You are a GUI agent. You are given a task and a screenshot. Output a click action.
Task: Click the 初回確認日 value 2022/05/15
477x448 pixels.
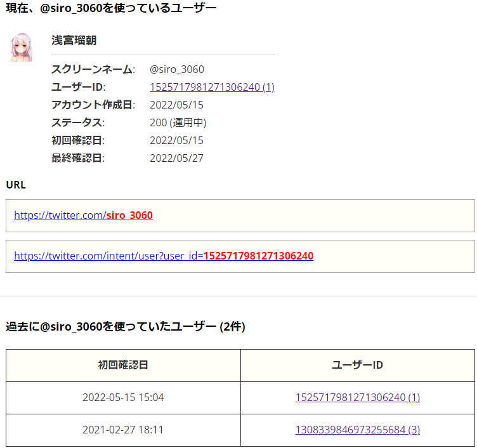176,140
